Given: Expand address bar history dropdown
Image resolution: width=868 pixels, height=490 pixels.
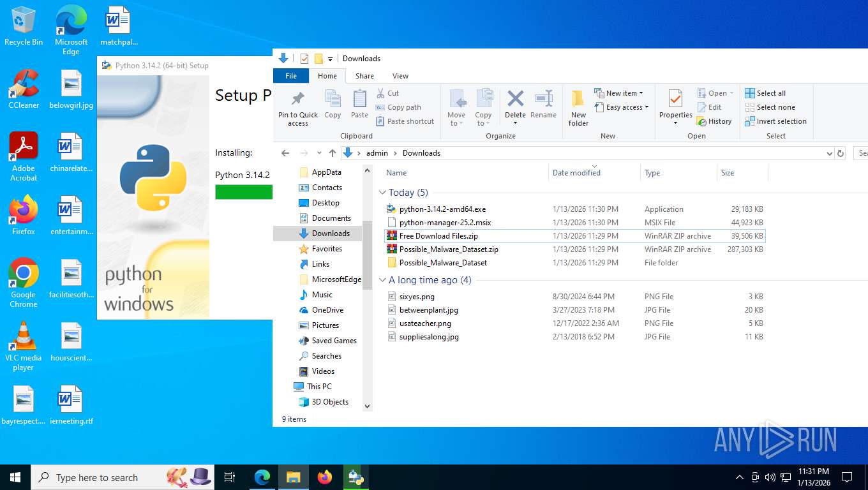Looking at the screenshot, I should (x=829, y=153).
